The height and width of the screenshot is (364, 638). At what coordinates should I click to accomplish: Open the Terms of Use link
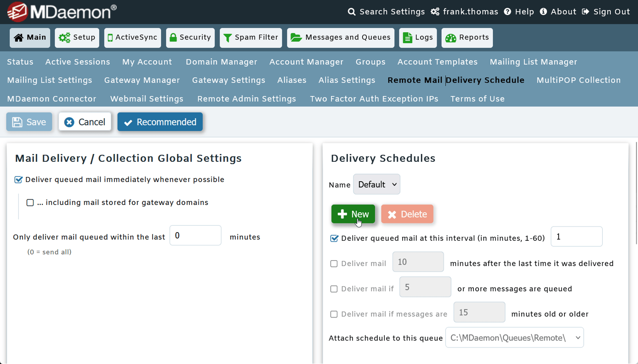478,99
